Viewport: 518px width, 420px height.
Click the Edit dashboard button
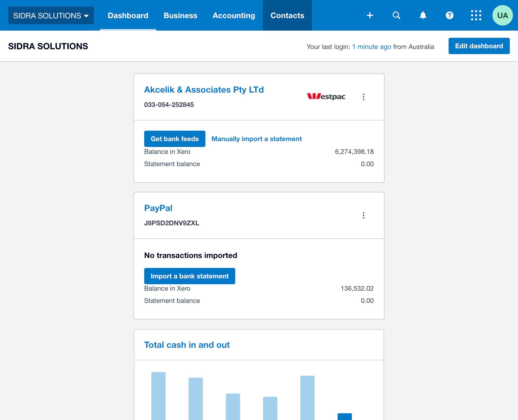[x=479, y=46]
